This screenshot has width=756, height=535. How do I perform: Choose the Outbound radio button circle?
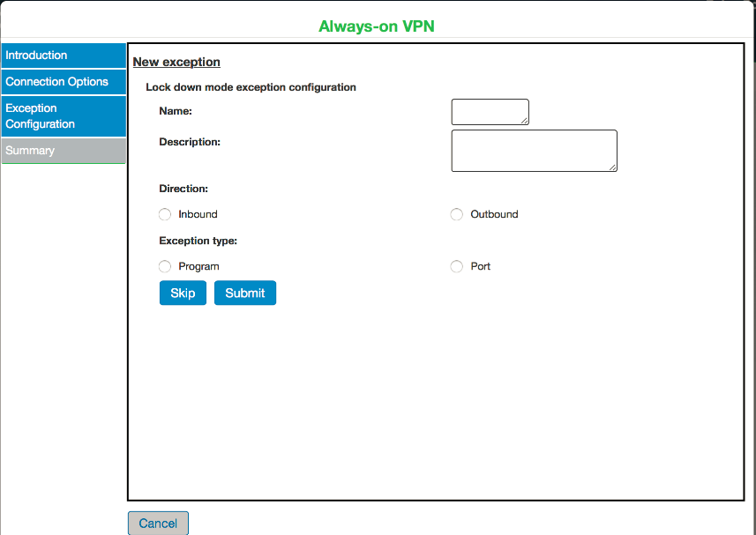[456, 214]
